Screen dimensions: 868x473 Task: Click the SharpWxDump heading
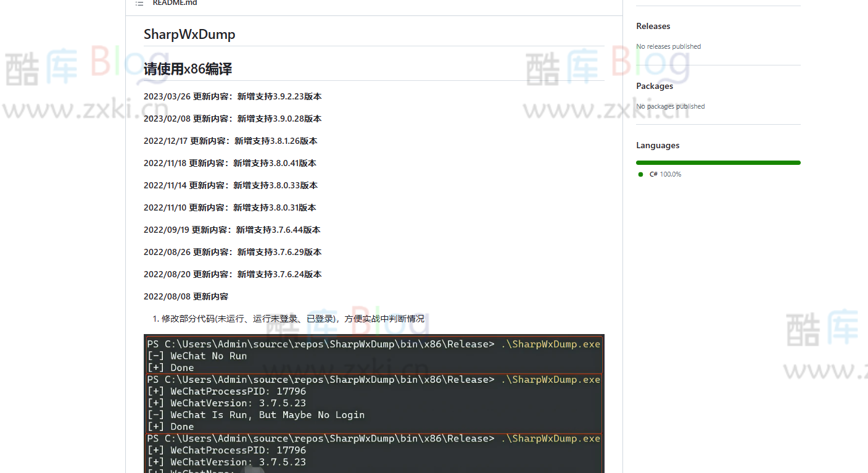(189, 35)
